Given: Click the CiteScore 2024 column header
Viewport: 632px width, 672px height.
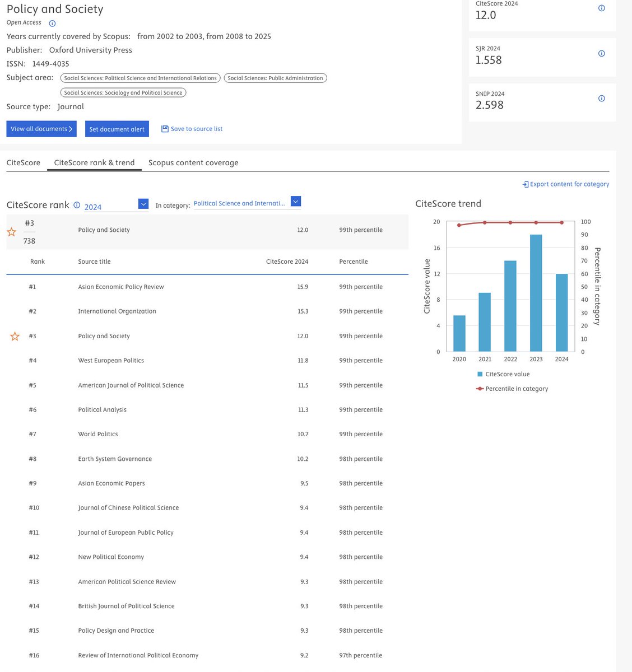Looking at the screenshot, I should click(287, 262).
